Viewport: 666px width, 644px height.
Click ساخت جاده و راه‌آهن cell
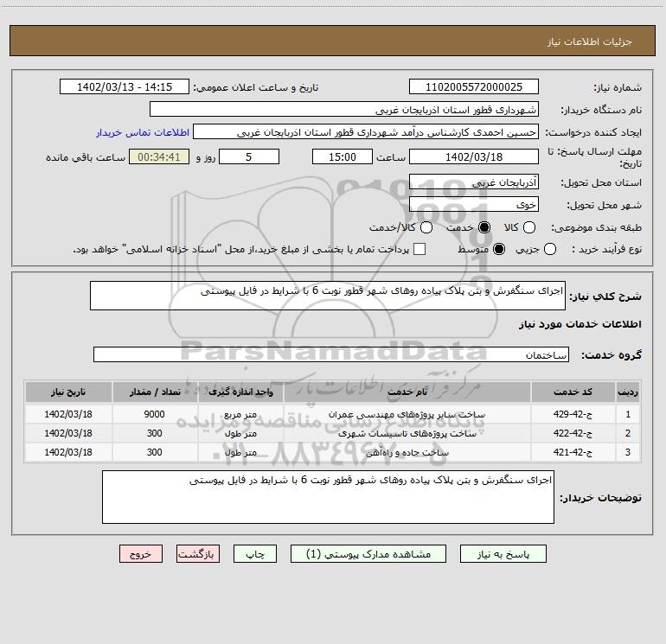click(407, 453)
